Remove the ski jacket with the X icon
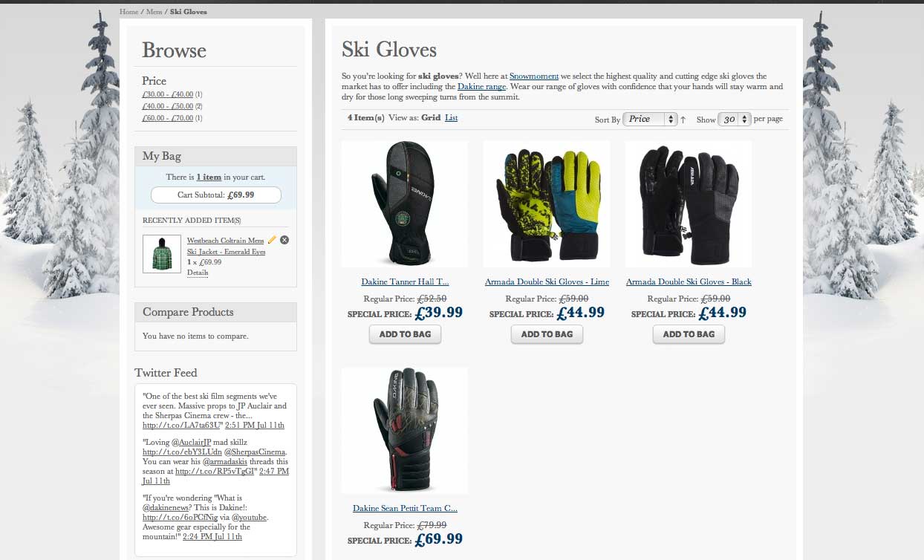This screenshot has height=560, width=924. coord(284,240)
